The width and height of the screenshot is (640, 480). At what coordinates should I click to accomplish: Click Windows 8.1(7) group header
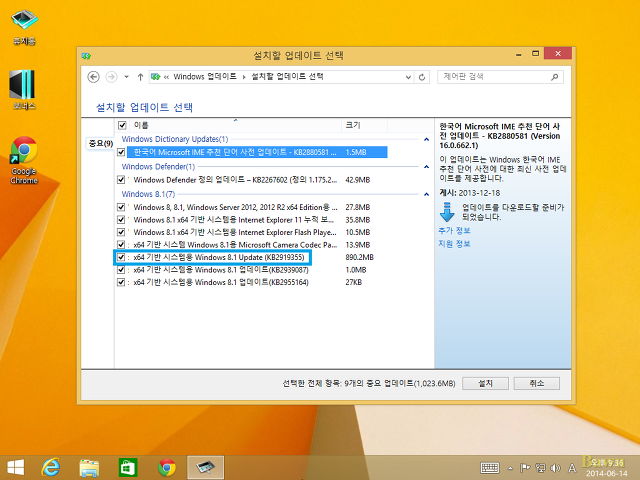pyautogui.click(x=148, y=194)
